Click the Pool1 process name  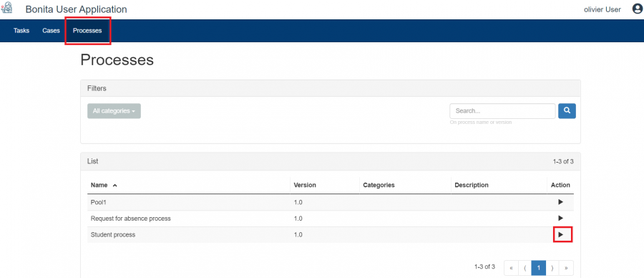click(x=99, y=202)
